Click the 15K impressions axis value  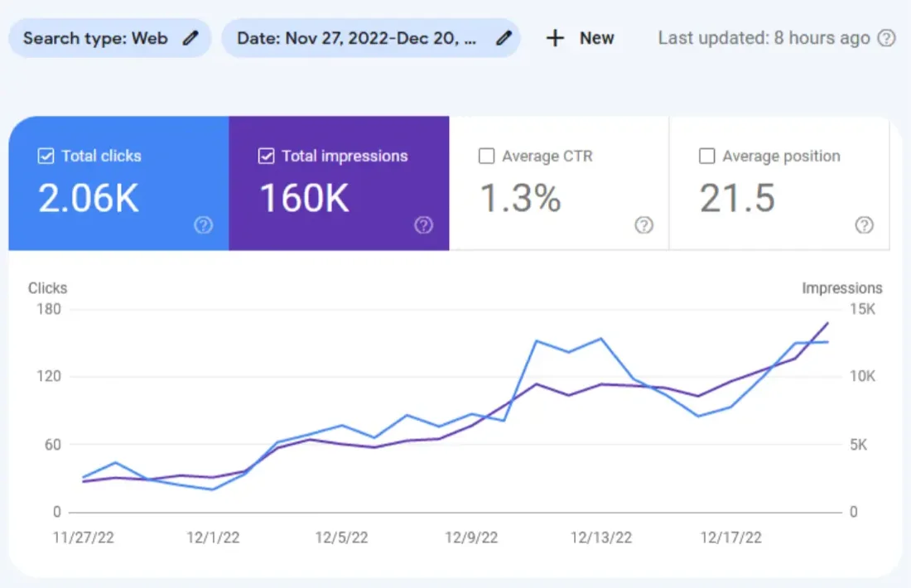tap(863, 309)
